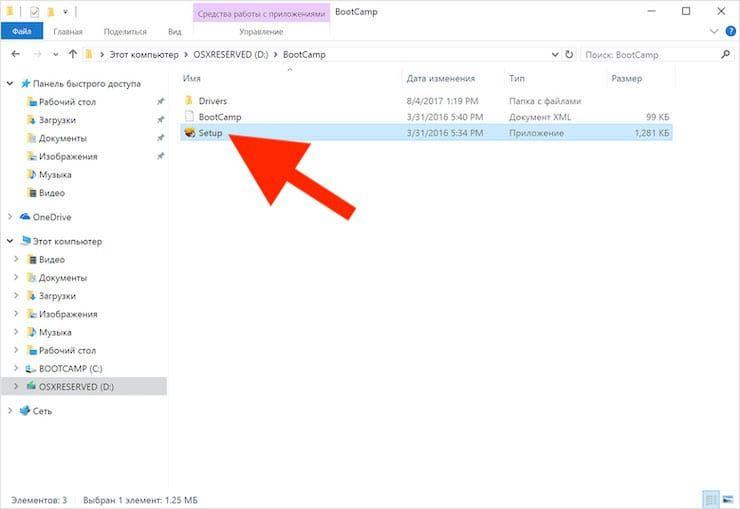Viewport: 740px width, 509px height.
Task: Expand Загрузки under Этот компьютер
Action: click(16, 296)
